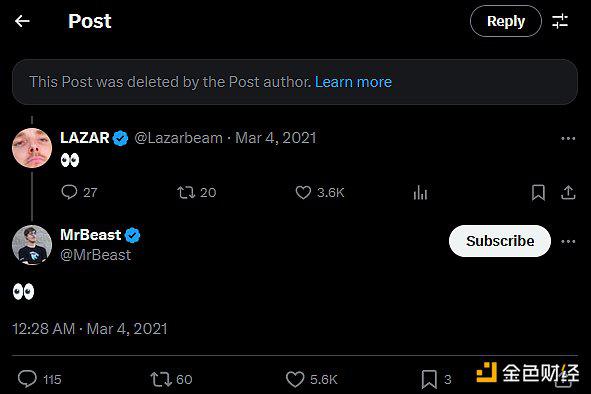Open more options on LAZAR's post

click(x=568, y=138)
